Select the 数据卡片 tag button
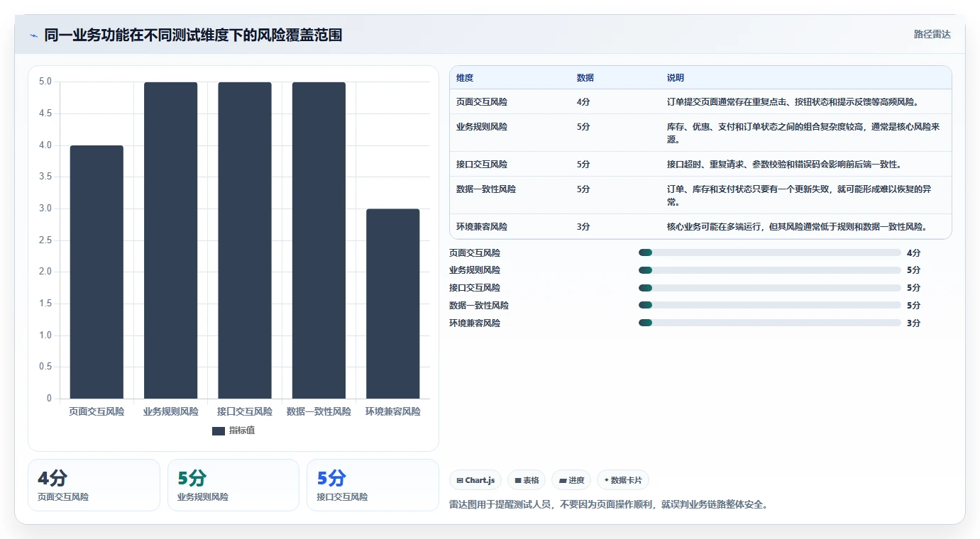980x539 pixels. (623, 480)
